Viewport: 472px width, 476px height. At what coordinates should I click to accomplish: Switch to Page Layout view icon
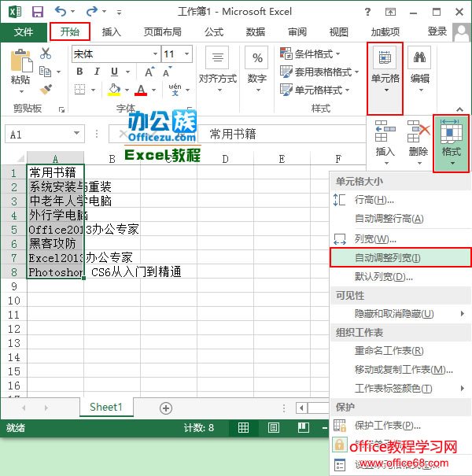tap(274, 428)
